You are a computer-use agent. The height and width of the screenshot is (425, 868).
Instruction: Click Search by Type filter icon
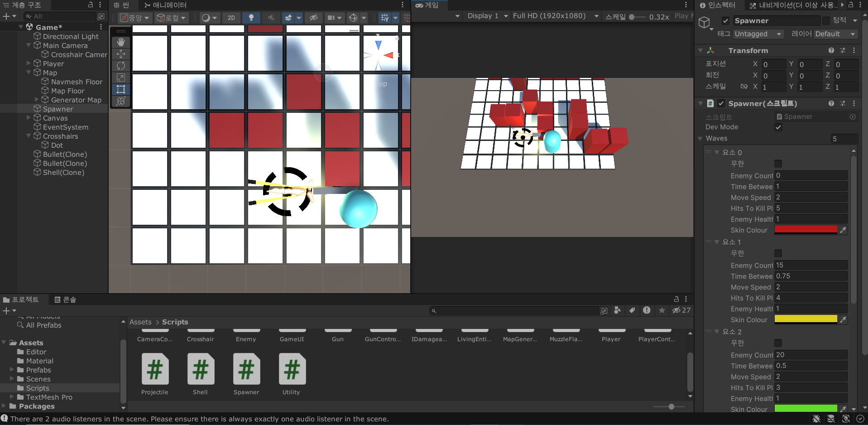coord(618,310)
